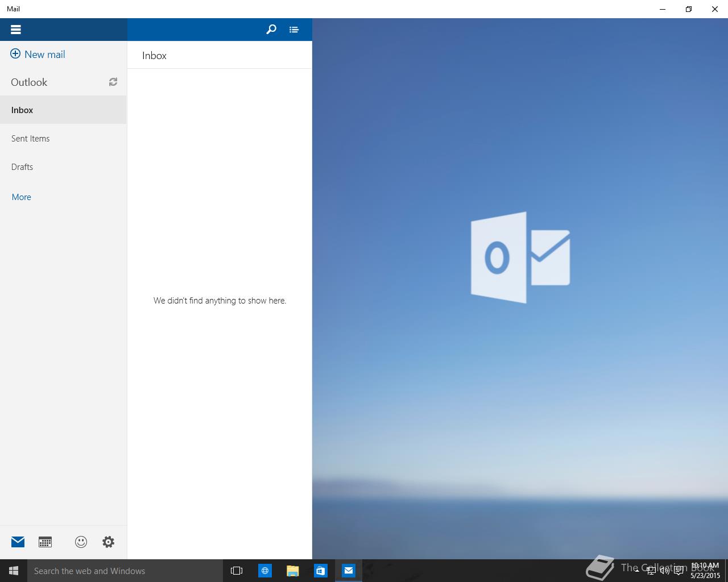This screenshot has height=582, width=728.
Task: Restore down the Mail window
Action: pos(689,9)
